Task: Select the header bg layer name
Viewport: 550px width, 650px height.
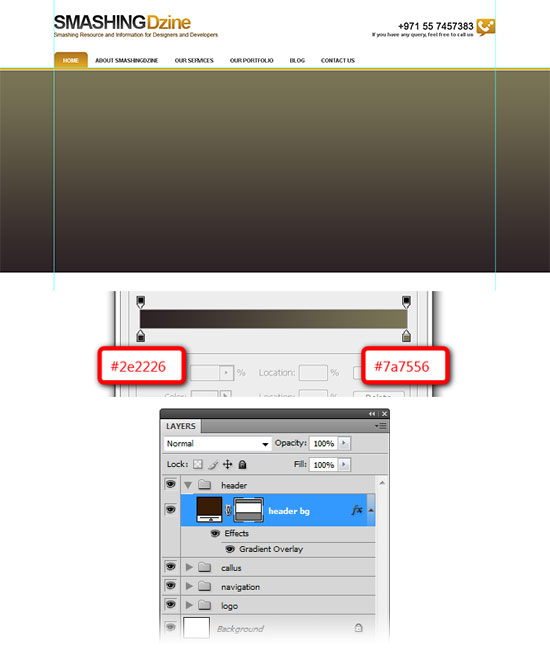Action: pyautogui.click(x=289, y=511)
